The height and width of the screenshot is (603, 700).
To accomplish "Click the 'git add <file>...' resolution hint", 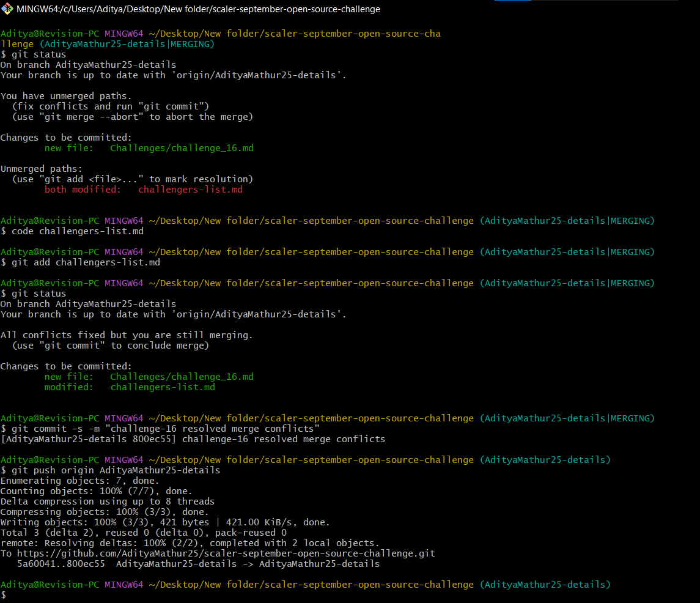I will [x=133, y=179].
